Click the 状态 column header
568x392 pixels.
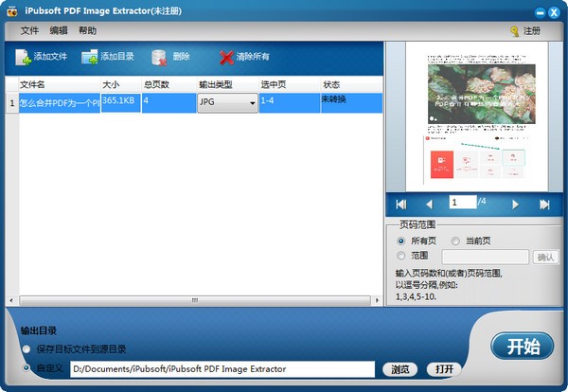click(x=352, y=85)
